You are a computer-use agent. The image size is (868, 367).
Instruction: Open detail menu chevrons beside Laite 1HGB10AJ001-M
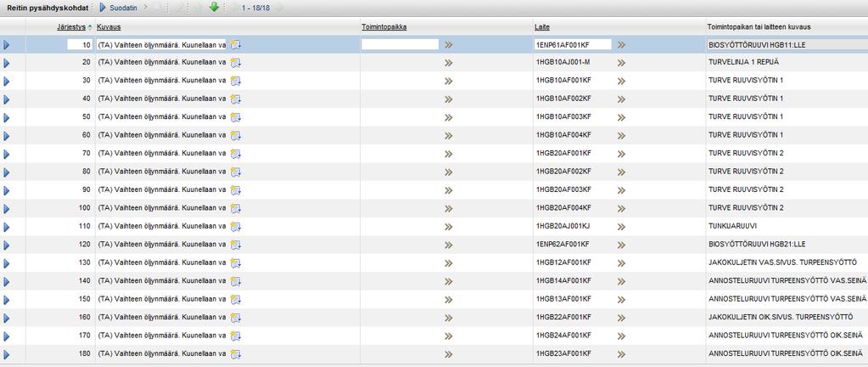(x=621, y=63)
